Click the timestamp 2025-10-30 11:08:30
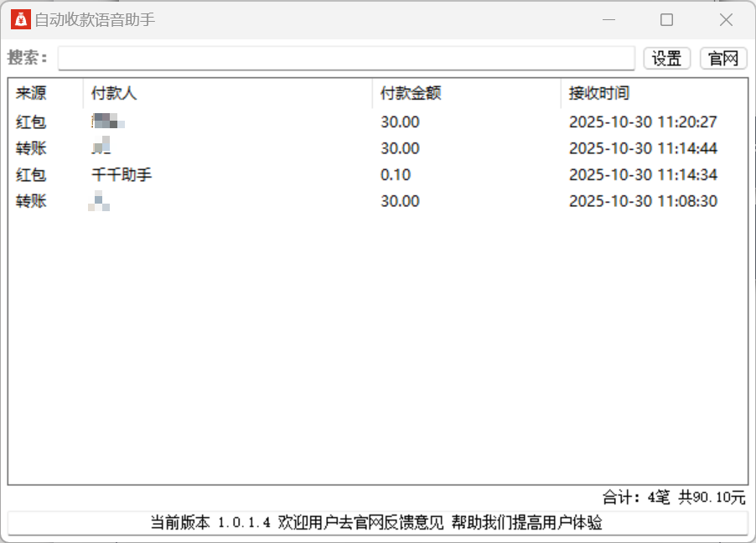The height and width of the screenshot is (543, 756). pos(643,201)
